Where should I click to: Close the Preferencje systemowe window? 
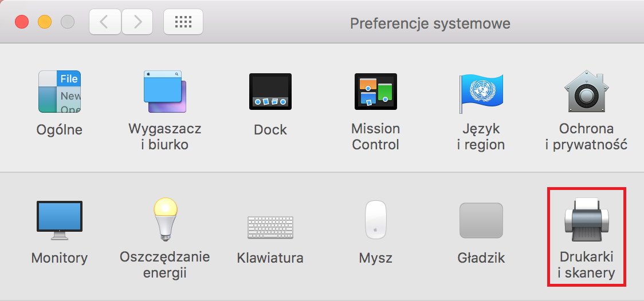[22, 22]
